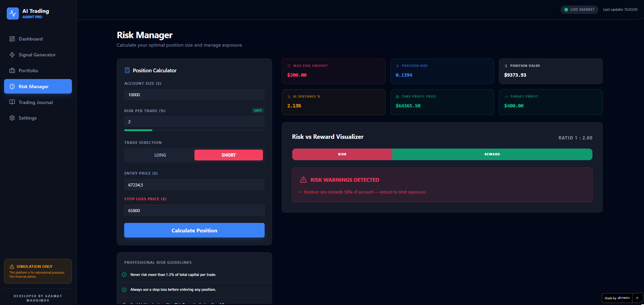
Task: Click the Professional Risk Guidelines heading
Action: click(x=158, y=262)
